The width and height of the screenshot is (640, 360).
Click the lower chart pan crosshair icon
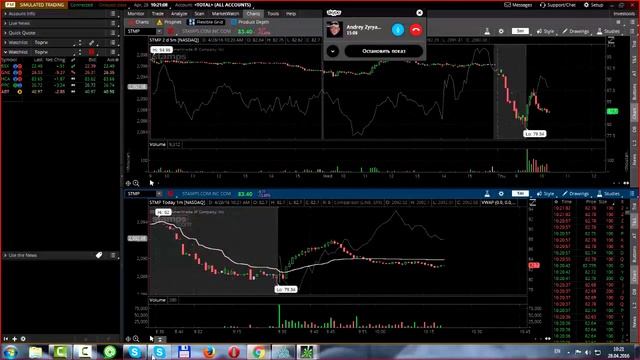pyautogui.click(x=128, y=339)
